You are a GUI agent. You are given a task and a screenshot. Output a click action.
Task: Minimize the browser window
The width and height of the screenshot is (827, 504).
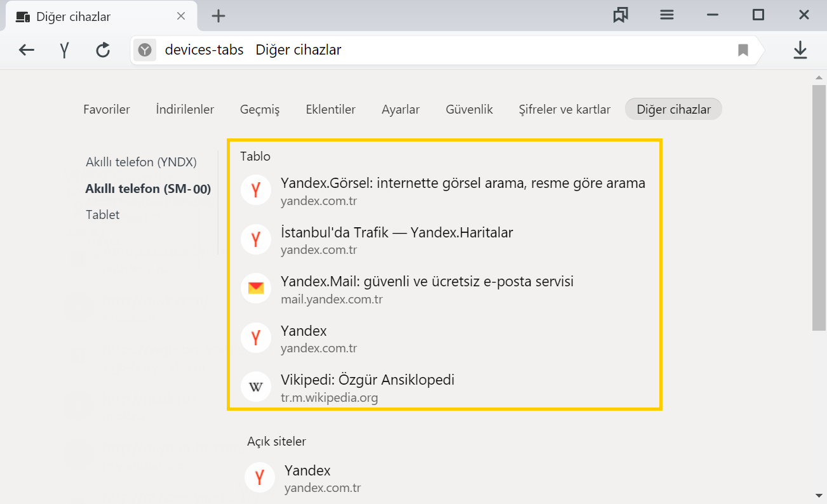713,15
